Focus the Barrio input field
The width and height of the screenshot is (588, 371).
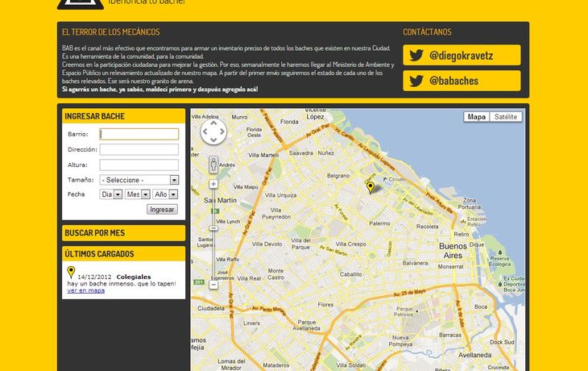pyautogui.click(x=139, y=134)
